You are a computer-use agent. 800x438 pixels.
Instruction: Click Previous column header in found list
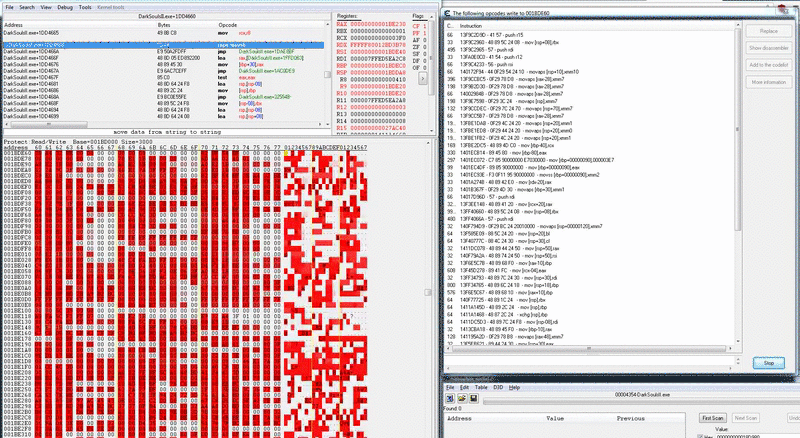tap(631, 419)
